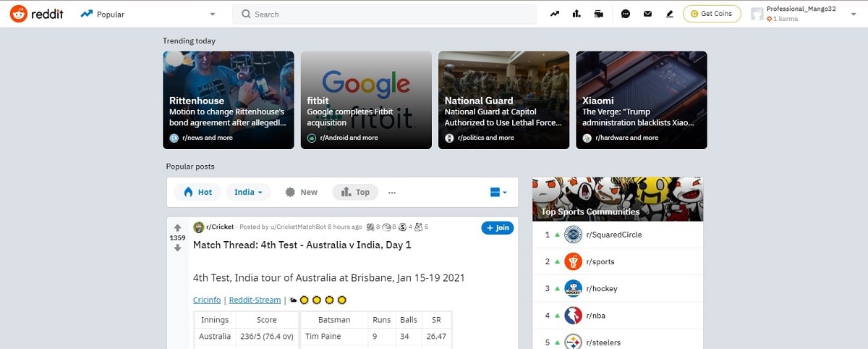868x349 pixels.
Task: Open the Cricinfo link
Action: (x=207, y=300)
